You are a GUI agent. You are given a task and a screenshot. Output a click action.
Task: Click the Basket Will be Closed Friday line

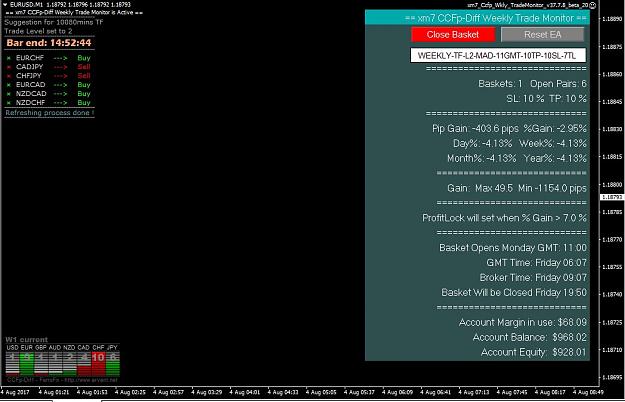[514, 292]
